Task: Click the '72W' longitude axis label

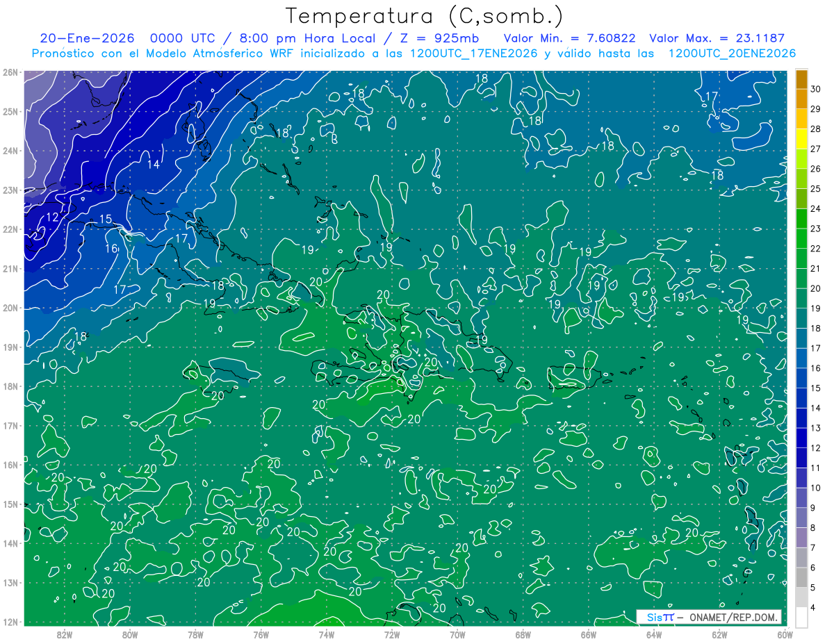Action: tap(392, 634)
